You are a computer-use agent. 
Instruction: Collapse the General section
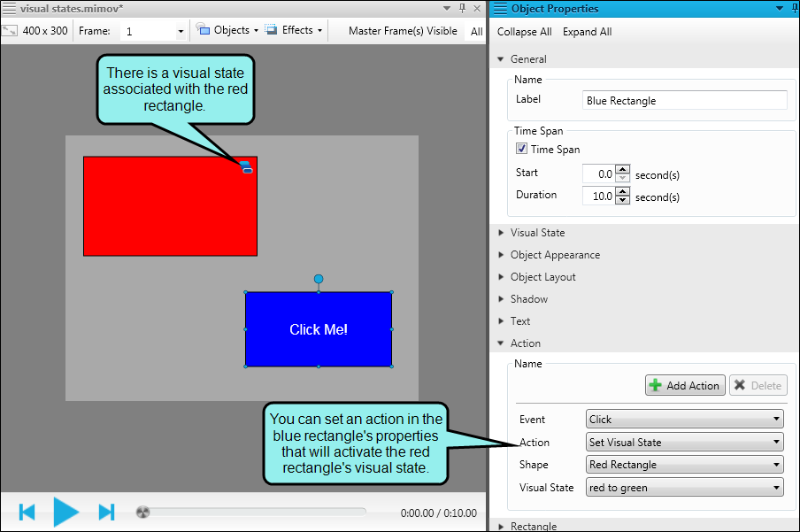pos(501,59)
